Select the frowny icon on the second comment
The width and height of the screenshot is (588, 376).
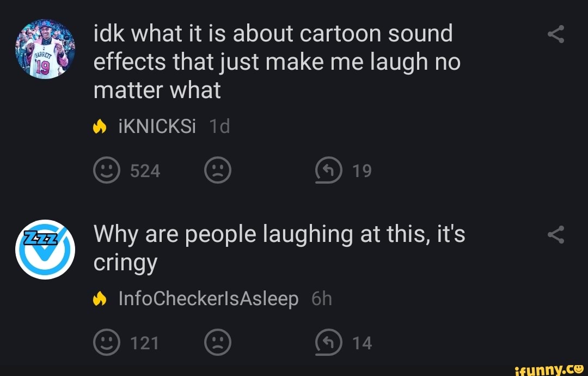218,343
